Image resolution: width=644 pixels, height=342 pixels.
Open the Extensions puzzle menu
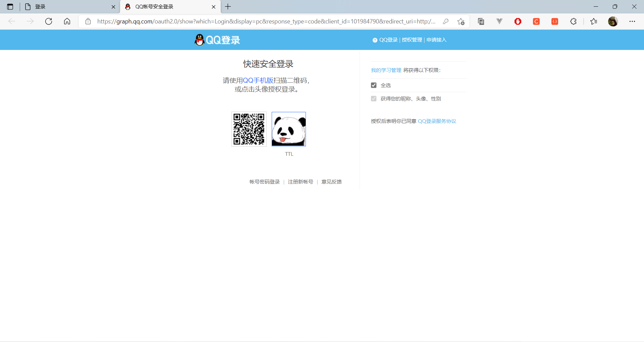[x=573, y=21]
